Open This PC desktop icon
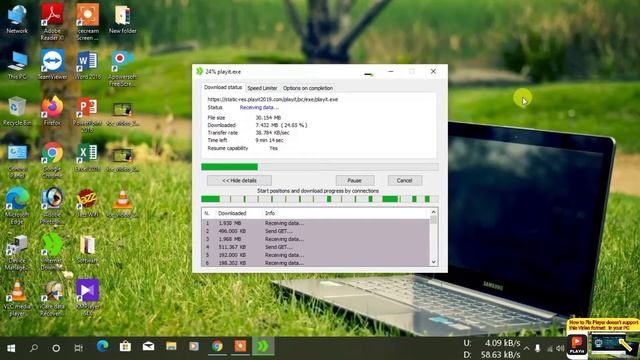Image resolution: width=640 pixels, height=360 pixels. click(x=17, y=64)
